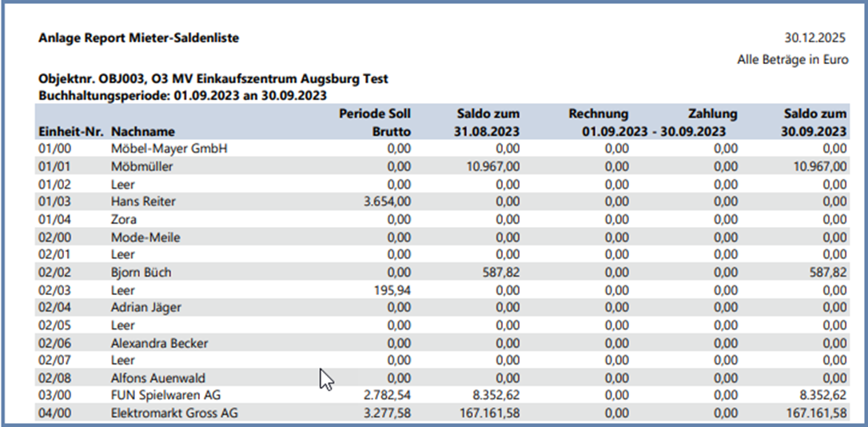The height and width of the screenshot is (427, 868).
Task: Select the tenant name Alexandra Becker
Action: point(160,342)
